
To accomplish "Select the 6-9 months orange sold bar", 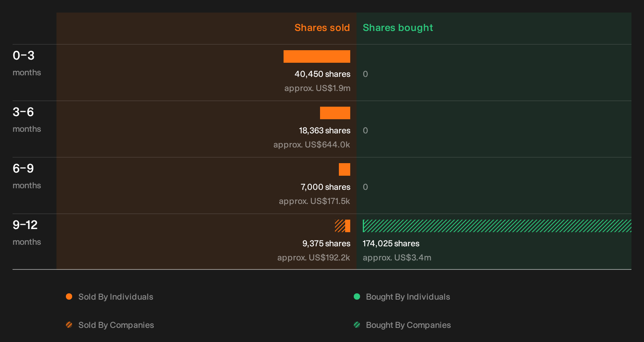I will tap(344, 169).
